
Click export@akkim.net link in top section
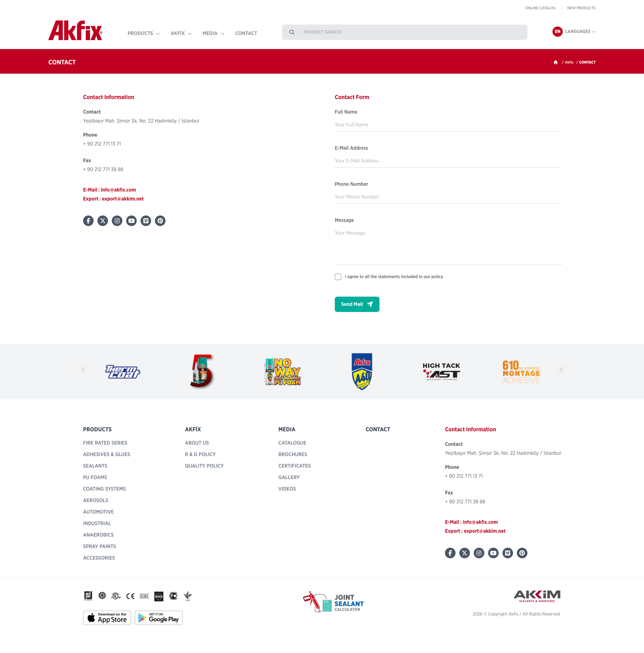[123, 199]
